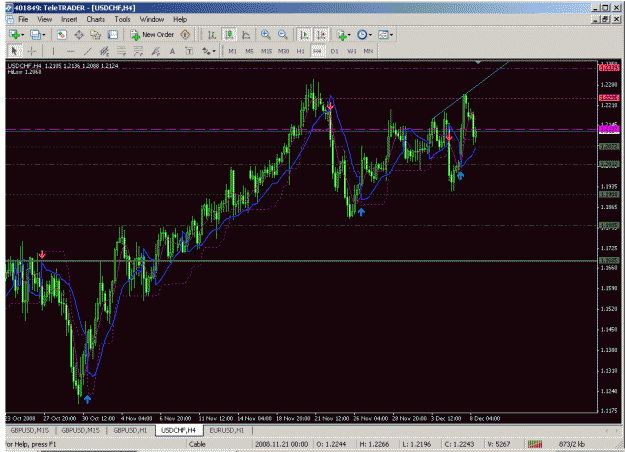Switch to the EURUSD,H1 chart tab
The width and height of the screenshot is (625, 452).
[x=227, y=430]
